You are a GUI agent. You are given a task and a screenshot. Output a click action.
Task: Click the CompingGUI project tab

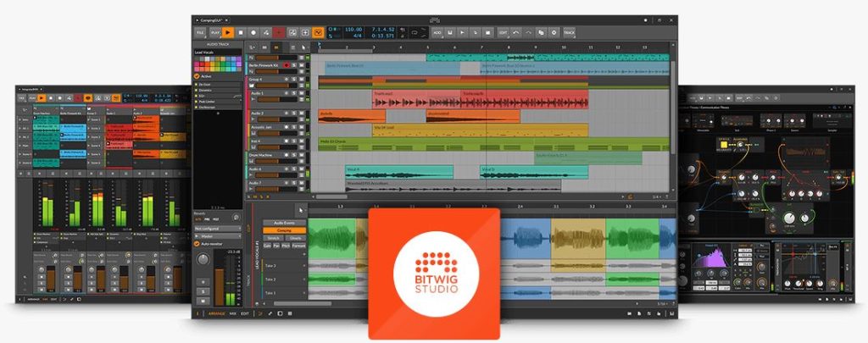[211, 20]
